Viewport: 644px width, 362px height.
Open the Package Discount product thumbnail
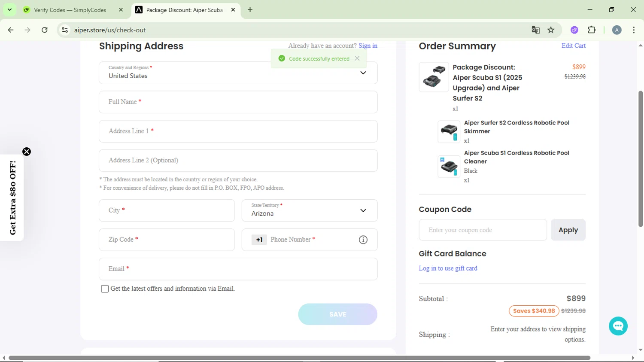pyautogui.click(x=434, y=77)
